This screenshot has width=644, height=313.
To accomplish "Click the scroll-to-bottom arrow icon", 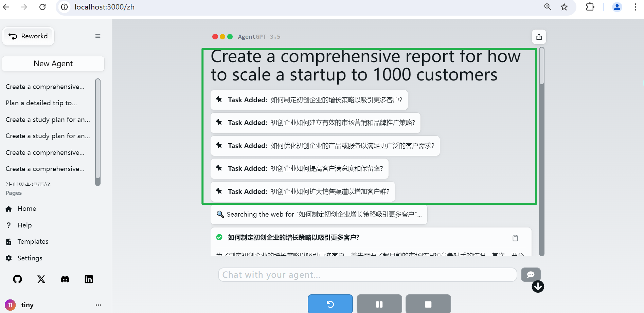I will [x=538, y=287].
